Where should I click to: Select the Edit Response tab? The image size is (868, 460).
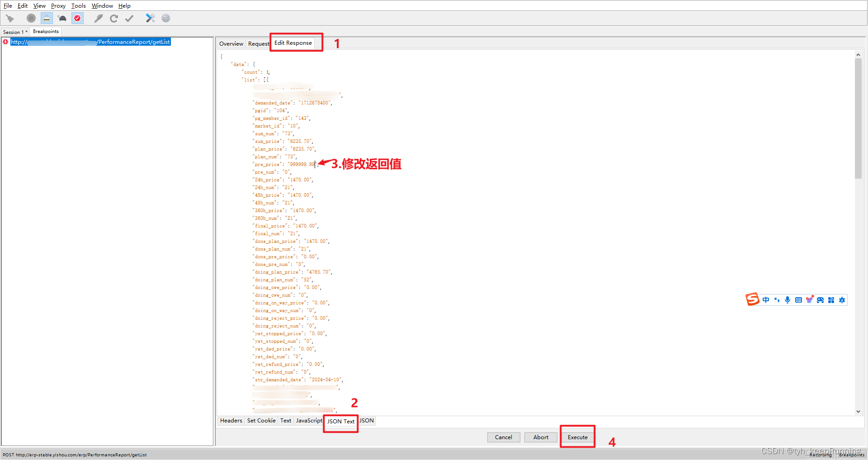[293, 43]
